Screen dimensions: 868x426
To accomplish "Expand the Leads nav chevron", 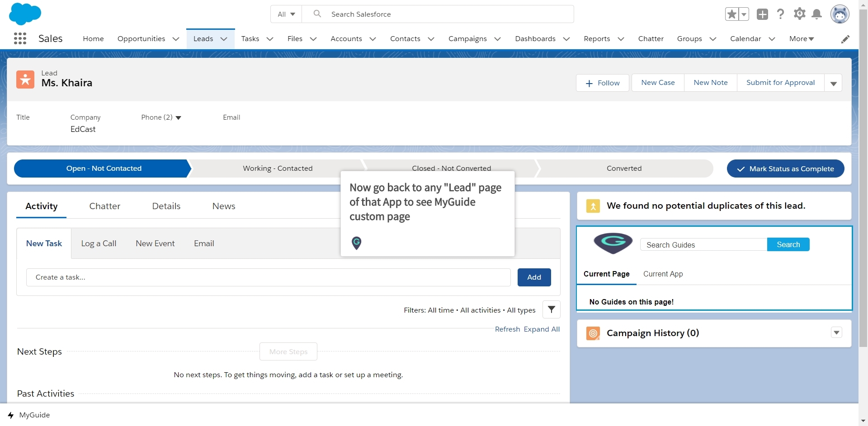I will tap(223, 39).
